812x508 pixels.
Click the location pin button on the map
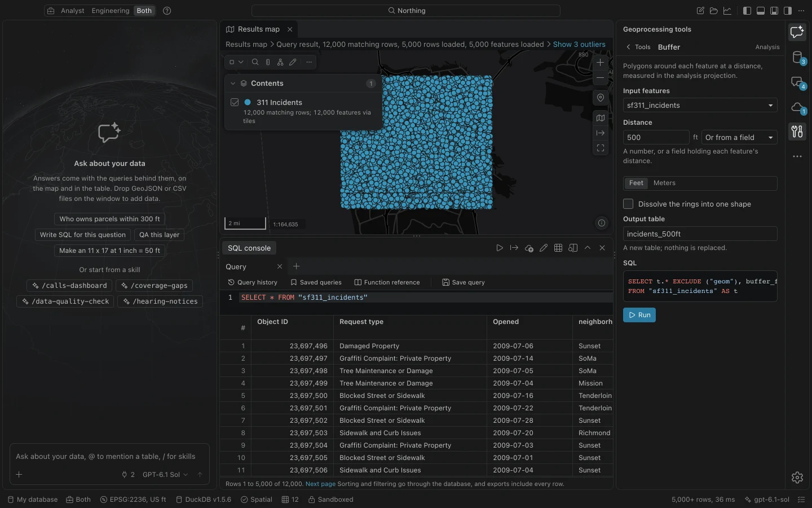pyautogui.click(x=601, y=98)
